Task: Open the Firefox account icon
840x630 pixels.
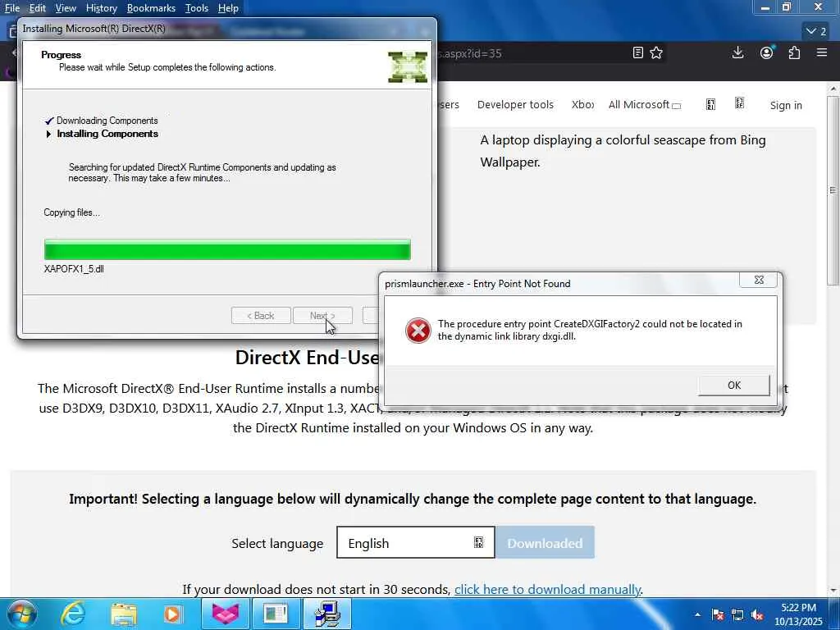Action: point(767,52)
